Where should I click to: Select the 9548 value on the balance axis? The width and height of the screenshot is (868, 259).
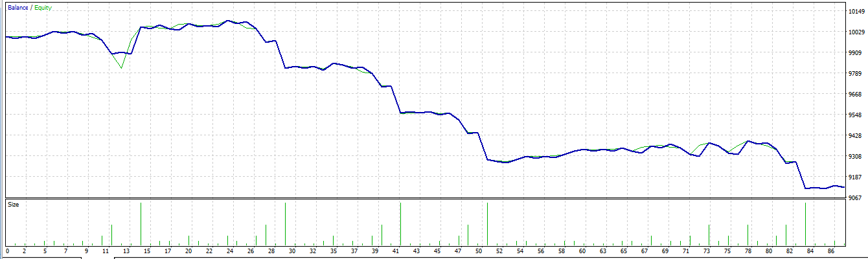click(855, 115)
